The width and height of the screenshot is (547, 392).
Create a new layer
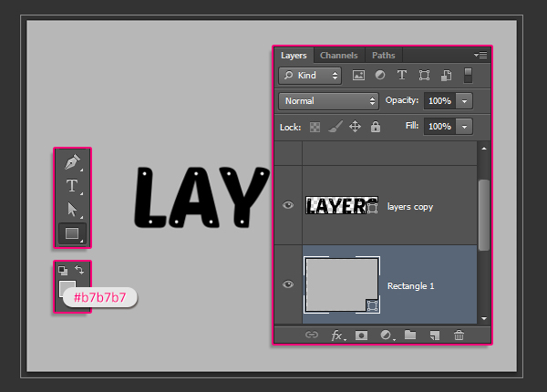tap(435, 335)
